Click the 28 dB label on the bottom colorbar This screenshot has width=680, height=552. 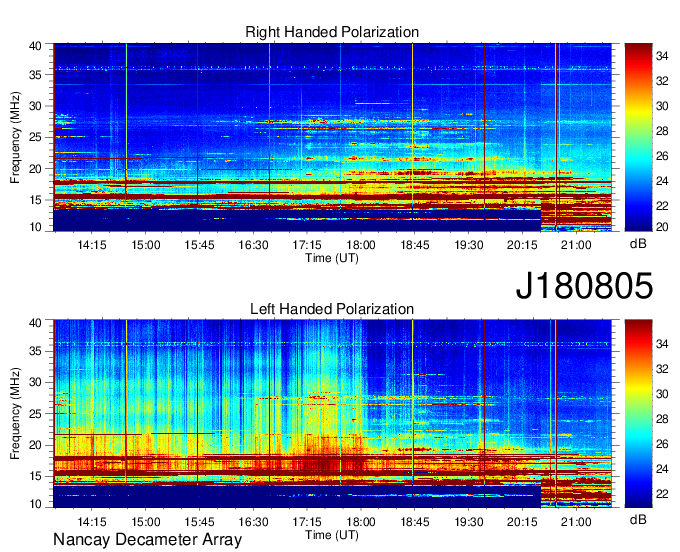pos(662,419)
